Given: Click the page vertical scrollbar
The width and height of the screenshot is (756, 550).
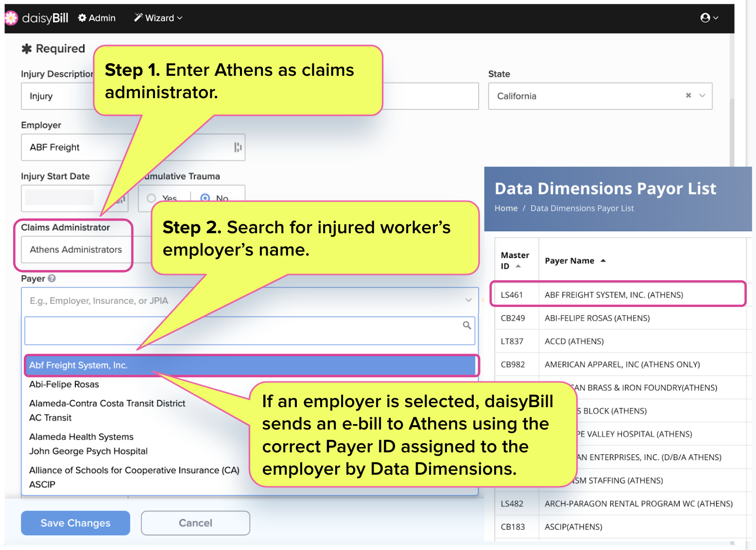Looking at the screenshot, I should point(732,131).
